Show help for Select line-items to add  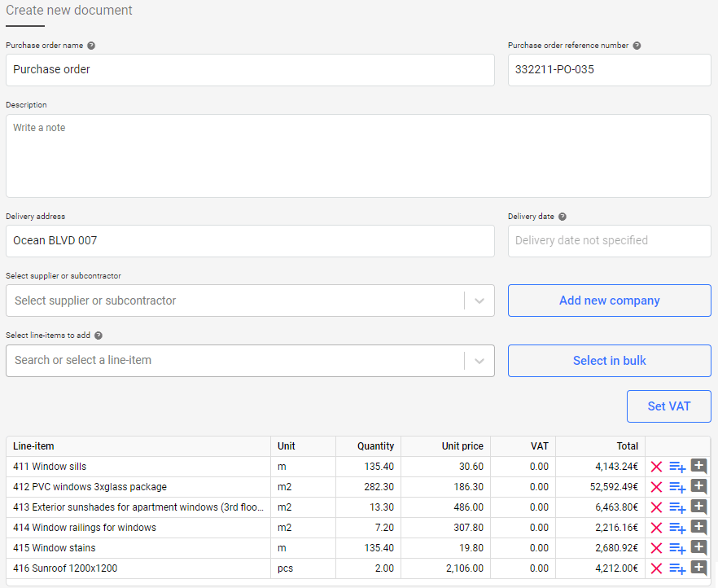tap(98, 336)
